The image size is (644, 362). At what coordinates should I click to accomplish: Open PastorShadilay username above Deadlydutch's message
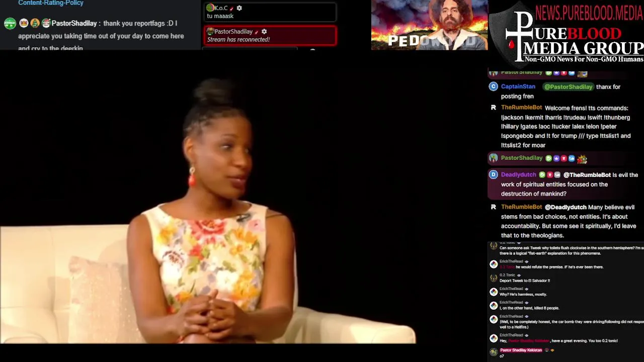pos(522,158)
